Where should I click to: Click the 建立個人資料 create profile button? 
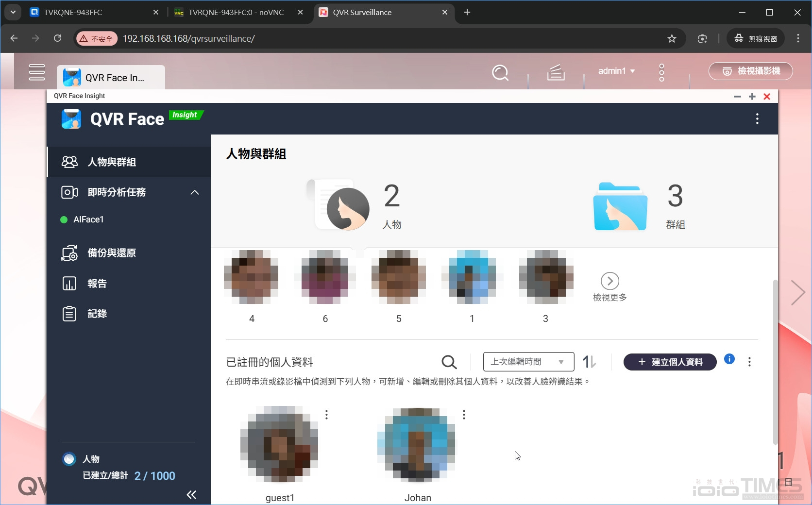pyautogui.click(x=670, y=362)
